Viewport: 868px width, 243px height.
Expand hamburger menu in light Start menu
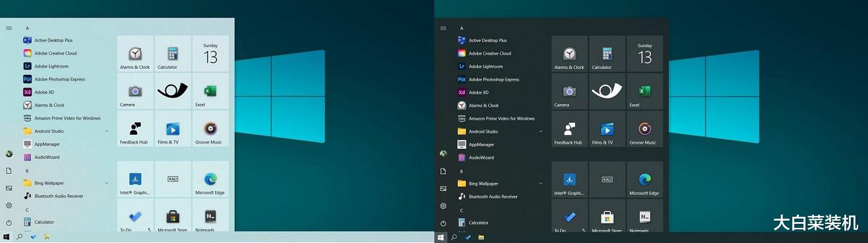pos(9,28)
